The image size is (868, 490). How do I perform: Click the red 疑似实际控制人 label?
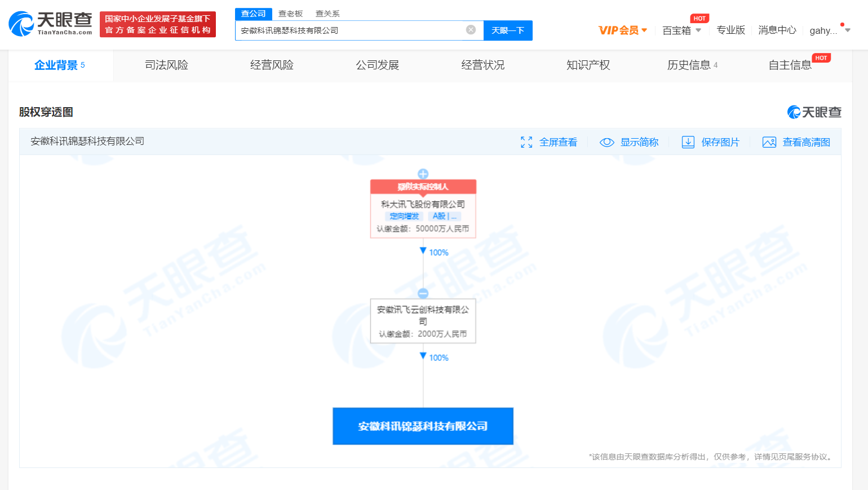coord(423,187)
